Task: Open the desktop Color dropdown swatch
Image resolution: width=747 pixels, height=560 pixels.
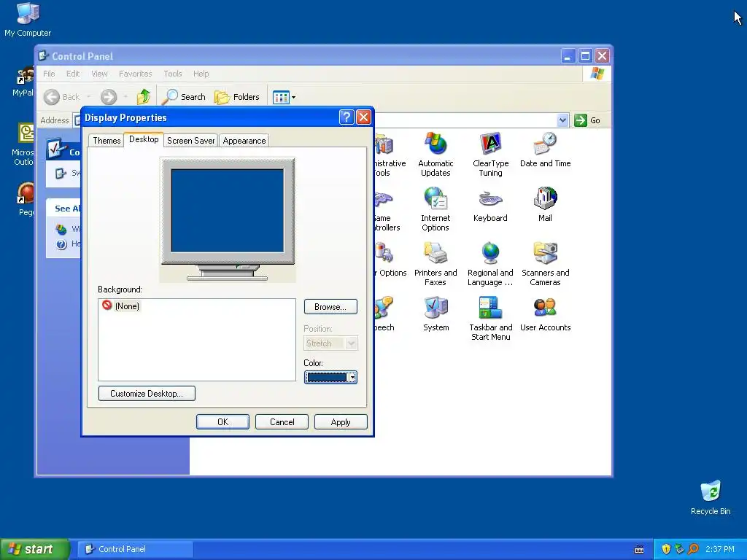Action: [330, 377]
